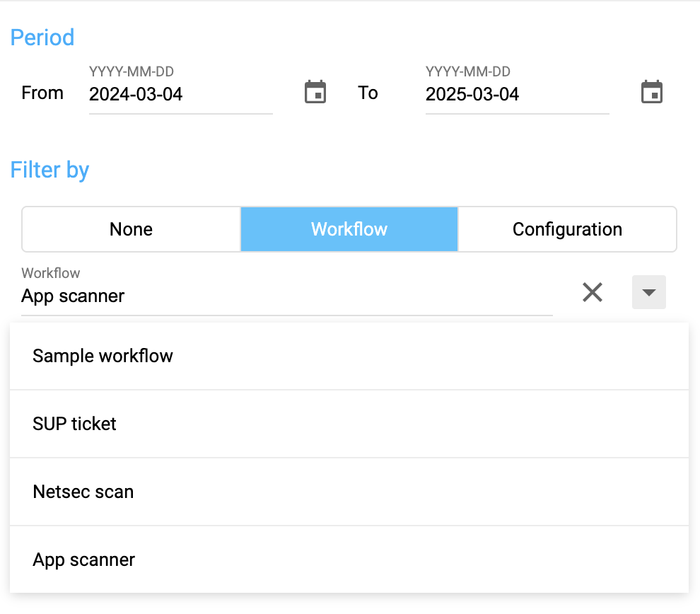This screenshot has width=700, height=614.
Task: Click the Workflow tab in filter bar
Action: click(349, 229)
